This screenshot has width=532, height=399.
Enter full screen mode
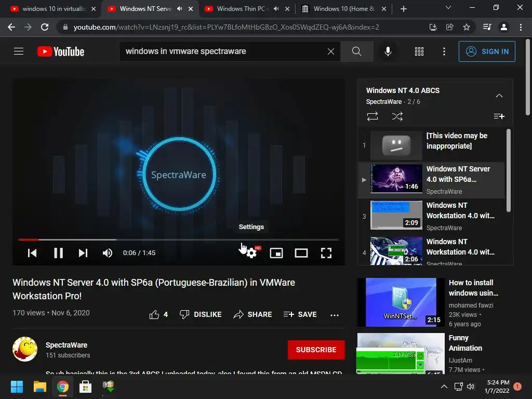(x=326, y=253)
